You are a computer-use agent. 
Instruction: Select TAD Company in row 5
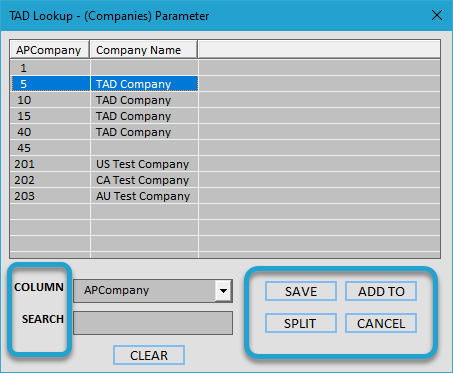pyautogui.click(x=144, y=84)
